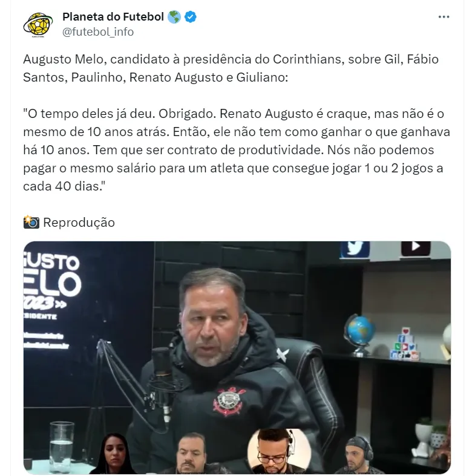This screenshot has height=476, width=475.
Task: Click the Twitter bird logo in the image
Action: pos(355,249)
